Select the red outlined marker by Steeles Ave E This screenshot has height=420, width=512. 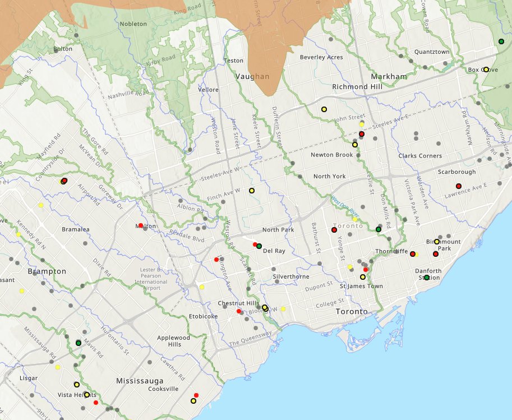pos(362,134)
